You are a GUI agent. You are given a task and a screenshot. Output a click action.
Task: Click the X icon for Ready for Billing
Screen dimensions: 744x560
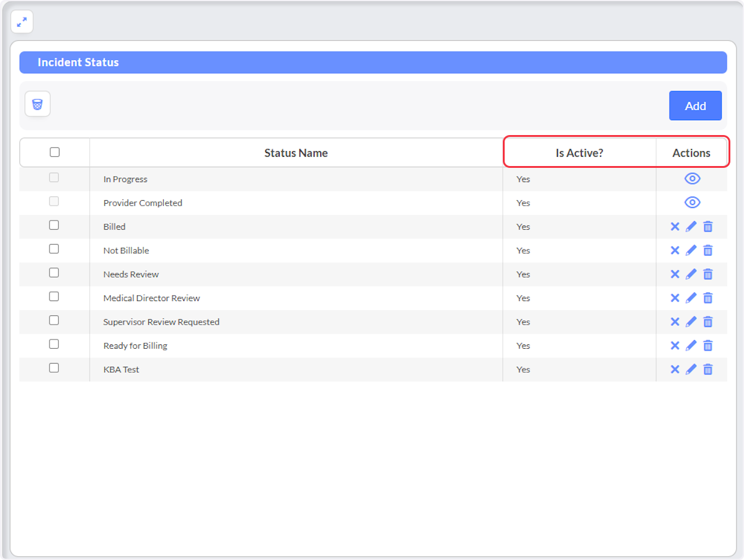675,346
